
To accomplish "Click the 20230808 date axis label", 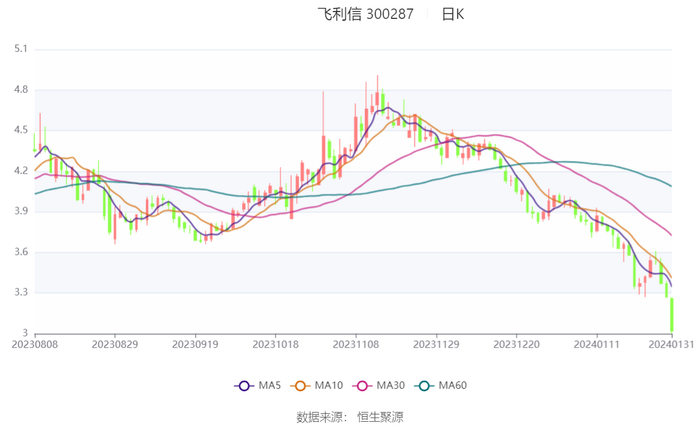I will pos(35,344).
